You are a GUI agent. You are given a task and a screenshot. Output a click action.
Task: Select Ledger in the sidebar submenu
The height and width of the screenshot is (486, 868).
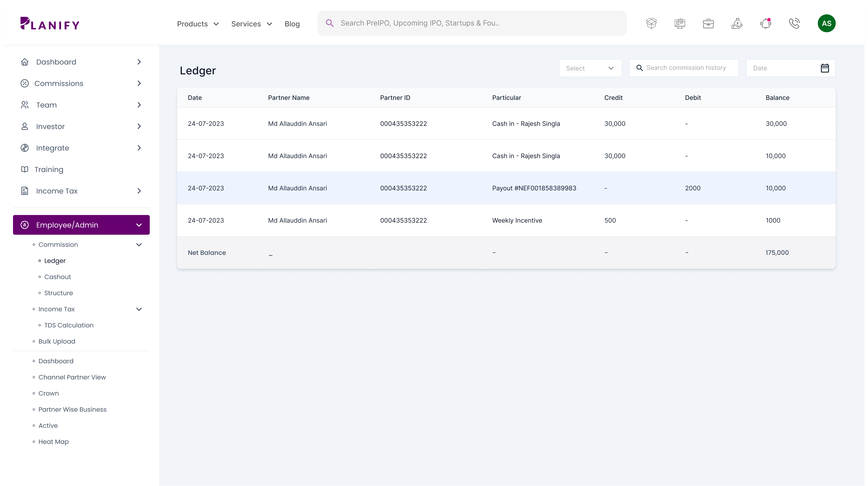click(55, 261)
